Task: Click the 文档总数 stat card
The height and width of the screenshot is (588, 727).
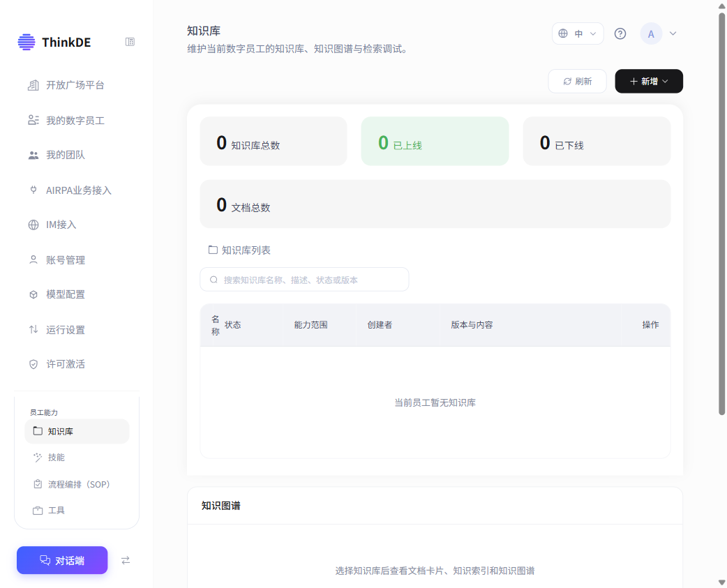Action: click(435, 204)
